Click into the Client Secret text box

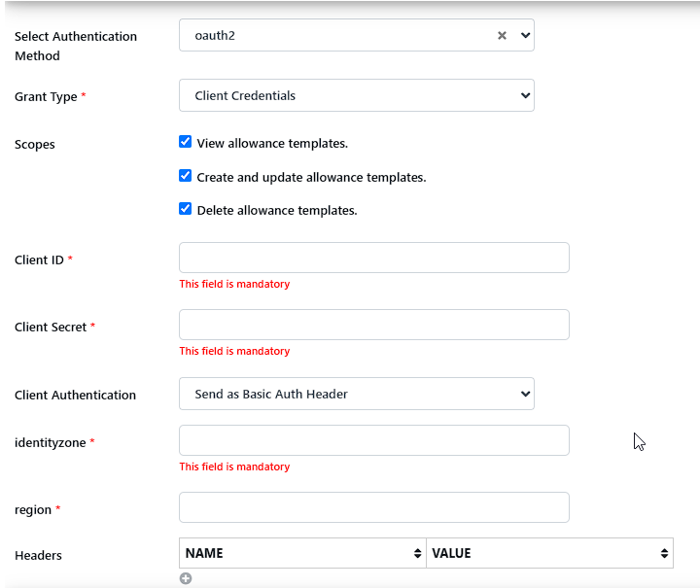373,325
